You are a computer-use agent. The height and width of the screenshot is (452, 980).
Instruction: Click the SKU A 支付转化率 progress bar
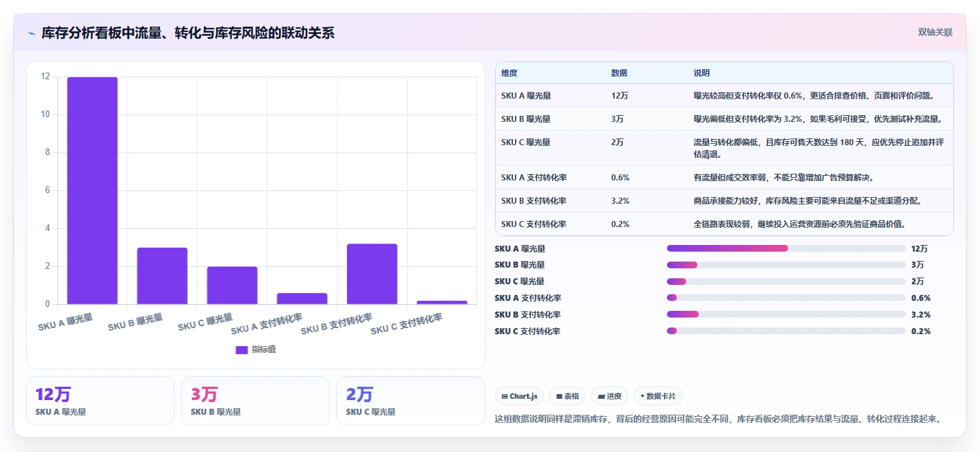(x=786, y=298)
